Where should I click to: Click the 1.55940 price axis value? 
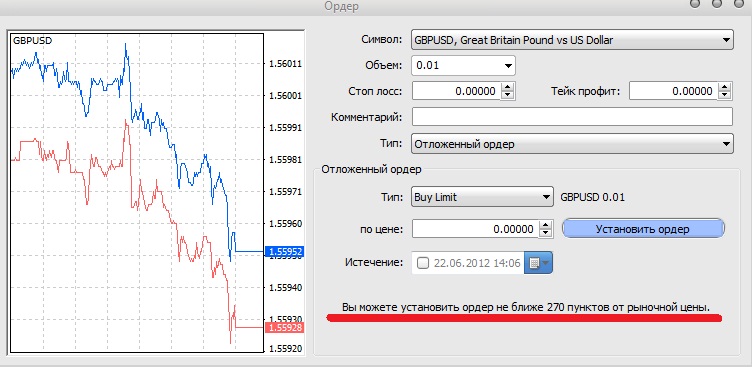tap(286, 287)
